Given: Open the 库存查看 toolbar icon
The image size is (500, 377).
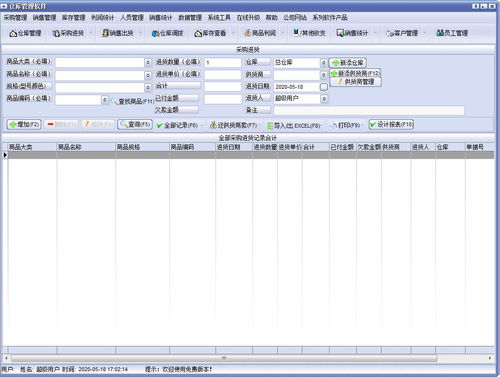Looking at the screenshot, I should pyautogui.click(x=210, y=33).
